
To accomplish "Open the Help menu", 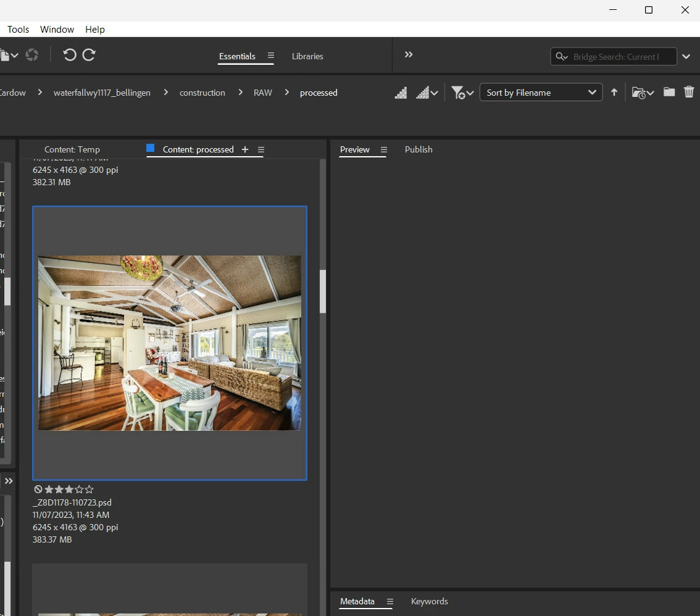I will [x=95, y=30].
